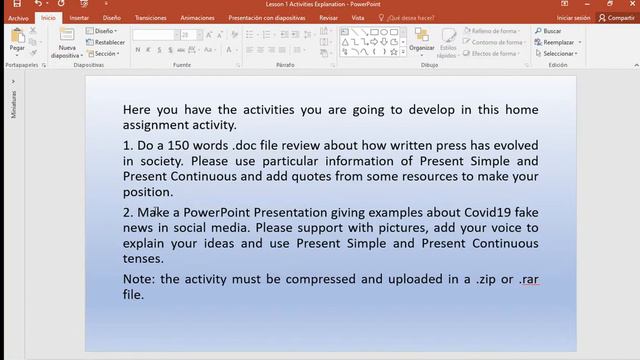Viewport: 640px width, 360px height.
Task: Select the text box shape in gallery
Action: 345,32
